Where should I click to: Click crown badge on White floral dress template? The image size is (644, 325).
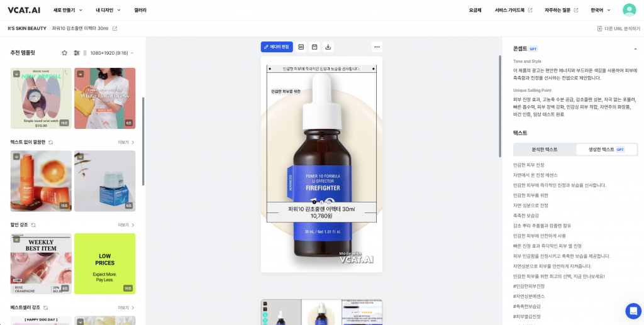[80, 74]
